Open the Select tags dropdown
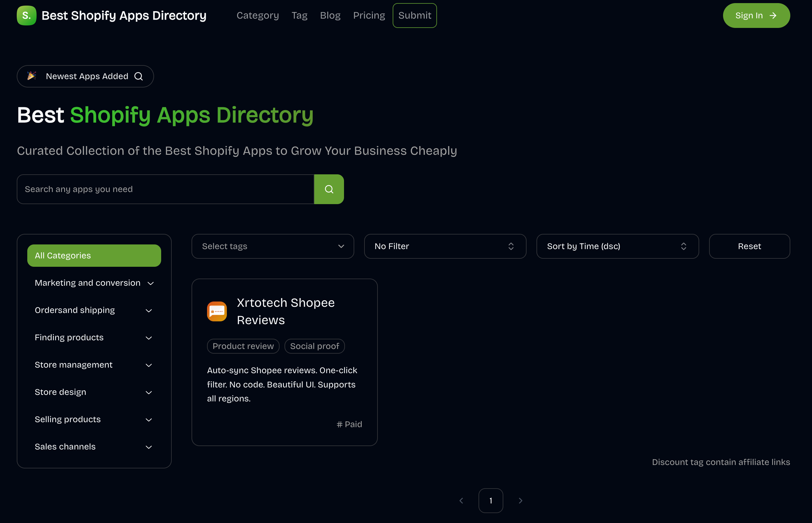This screenshot has width=812, height=523. point(272,246)
